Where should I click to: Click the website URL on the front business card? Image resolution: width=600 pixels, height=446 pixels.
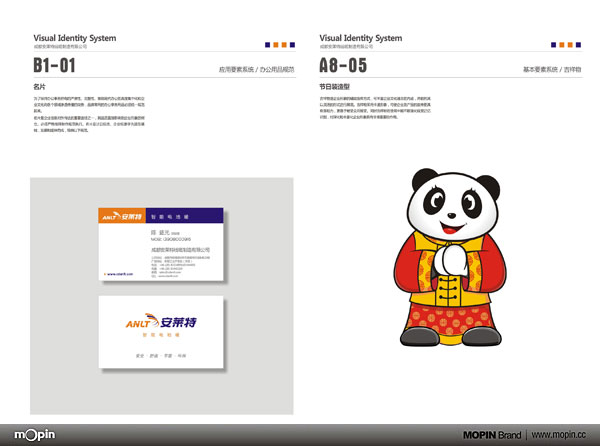[x=114, y=273]
